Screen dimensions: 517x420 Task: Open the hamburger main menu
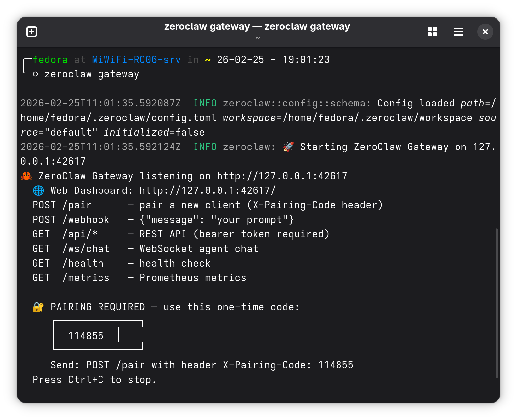click(x=458, y=32)
